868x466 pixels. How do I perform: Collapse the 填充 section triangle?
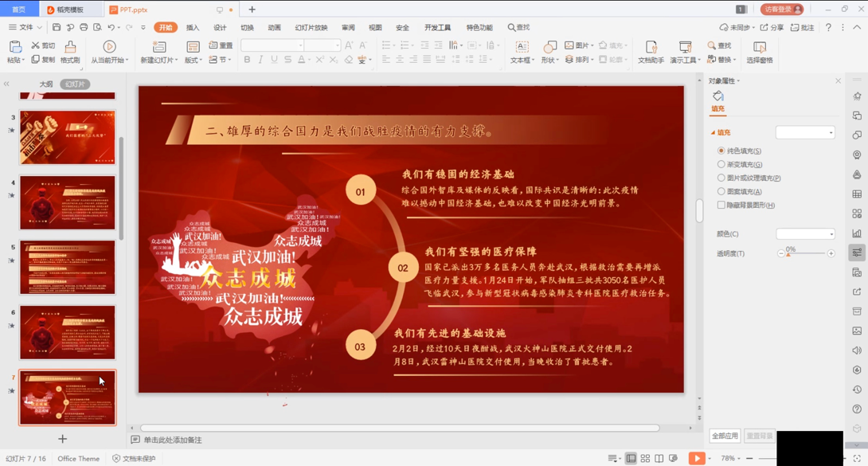713,133
